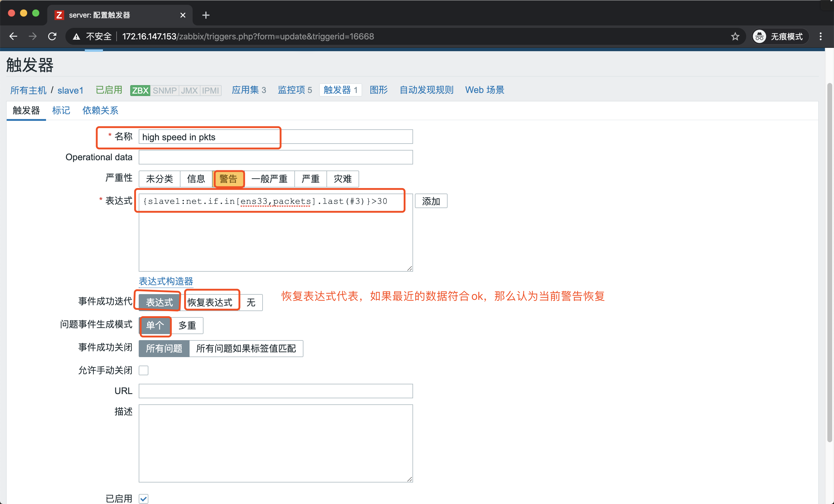Open the incognito mode profile icon
This screenshot has width=834, height=504.
pos(759,37)
